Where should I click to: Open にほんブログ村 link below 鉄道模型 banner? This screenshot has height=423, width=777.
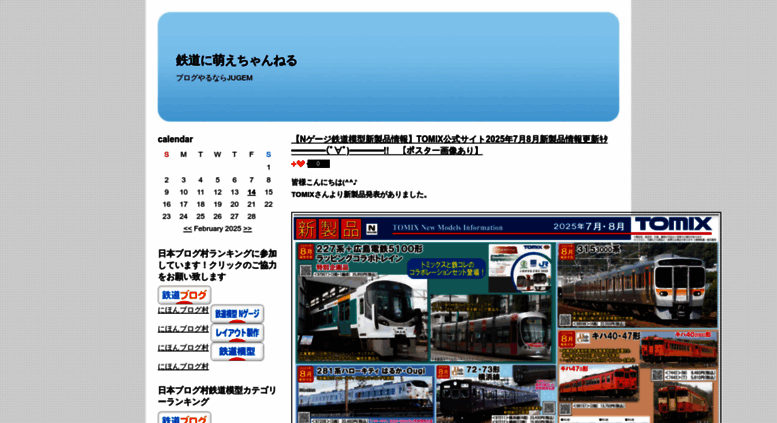pos(183,367)
